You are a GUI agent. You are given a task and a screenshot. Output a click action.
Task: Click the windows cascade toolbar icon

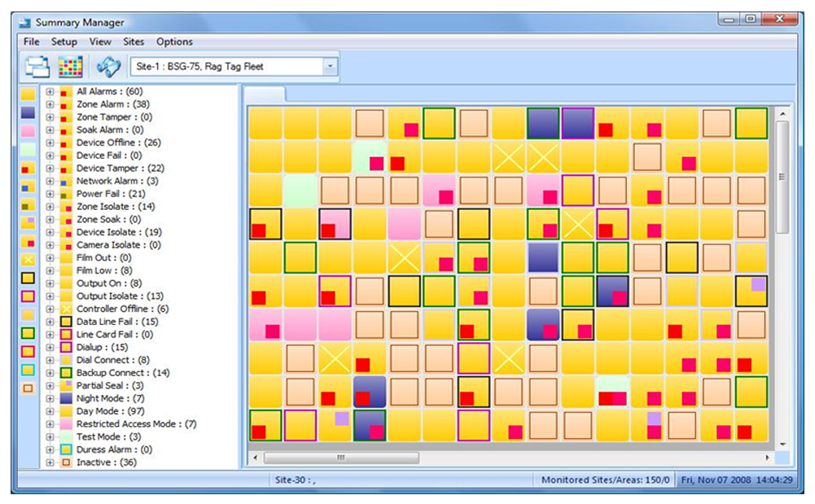tap(37, 67)
